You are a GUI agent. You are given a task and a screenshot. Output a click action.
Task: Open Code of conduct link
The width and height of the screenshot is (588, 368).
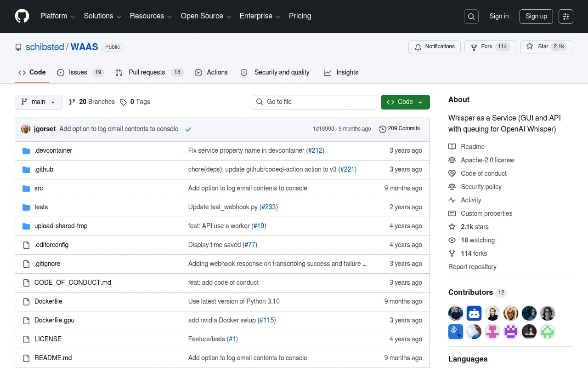tap(484, 173)
